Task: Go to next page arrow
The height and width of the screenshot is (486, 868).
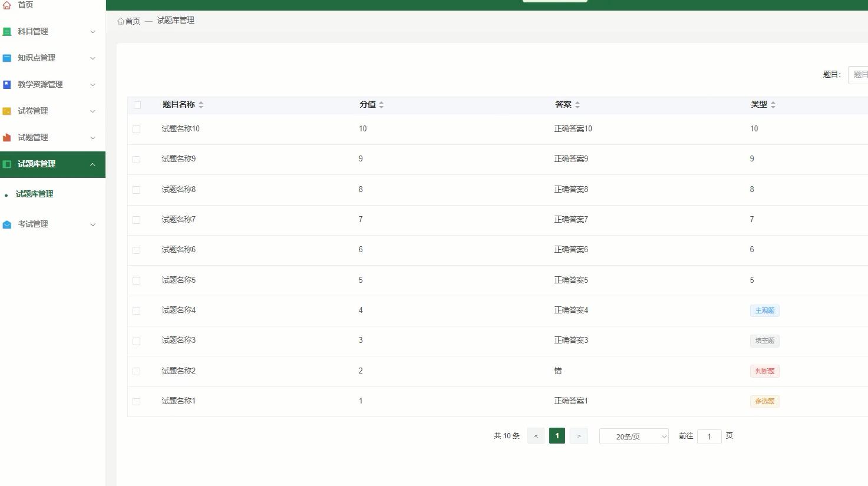Action: 579,436
